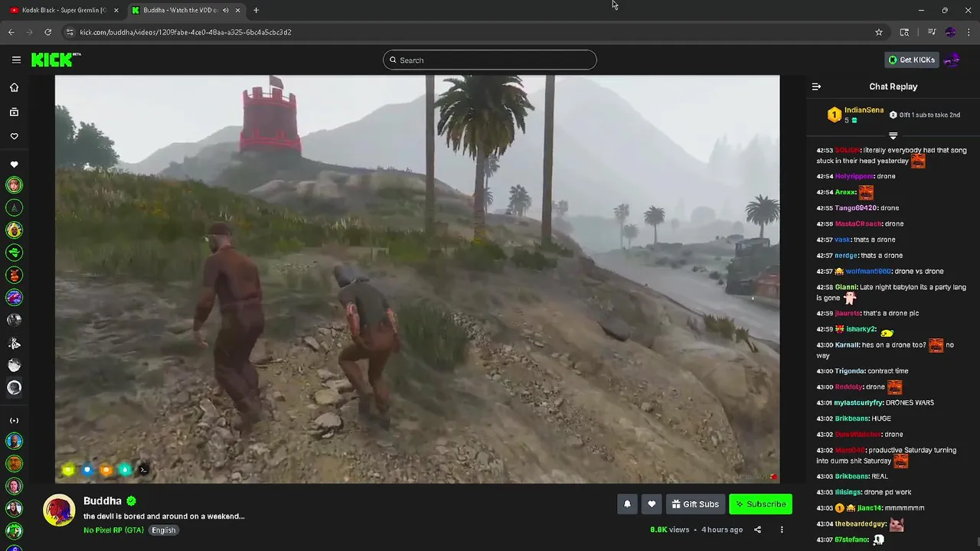The height and width of the screenshot is (551, 980).
Task: Open media controls icon in browser toolbar
Action: [x=931, y=32]
